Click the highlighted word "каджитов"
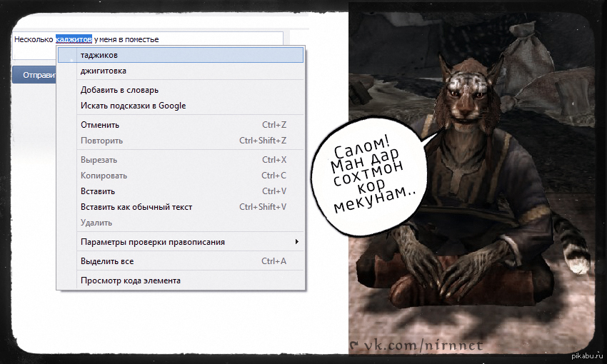The height and width of the screenshot is (364, 607). point(74,39)
